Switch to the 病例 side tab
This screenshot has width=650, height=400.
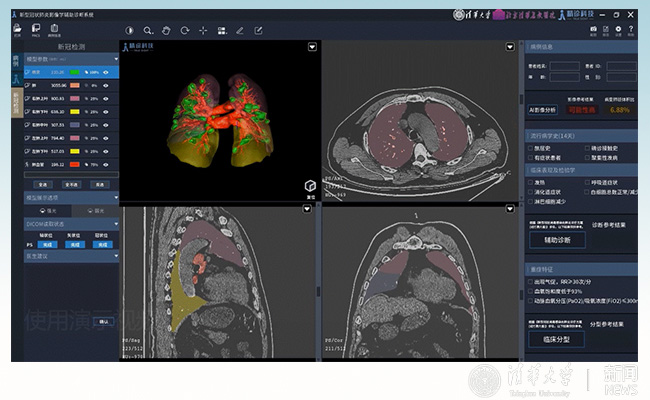coord(16,63)
